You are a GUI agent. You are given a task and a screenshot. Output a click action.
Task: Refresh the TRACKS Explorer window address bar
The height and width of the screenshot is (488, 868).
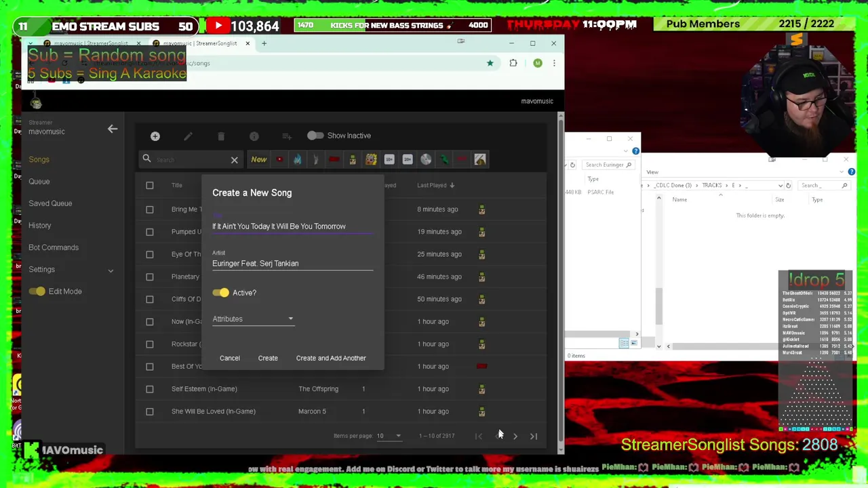click(x=788, y=185)
